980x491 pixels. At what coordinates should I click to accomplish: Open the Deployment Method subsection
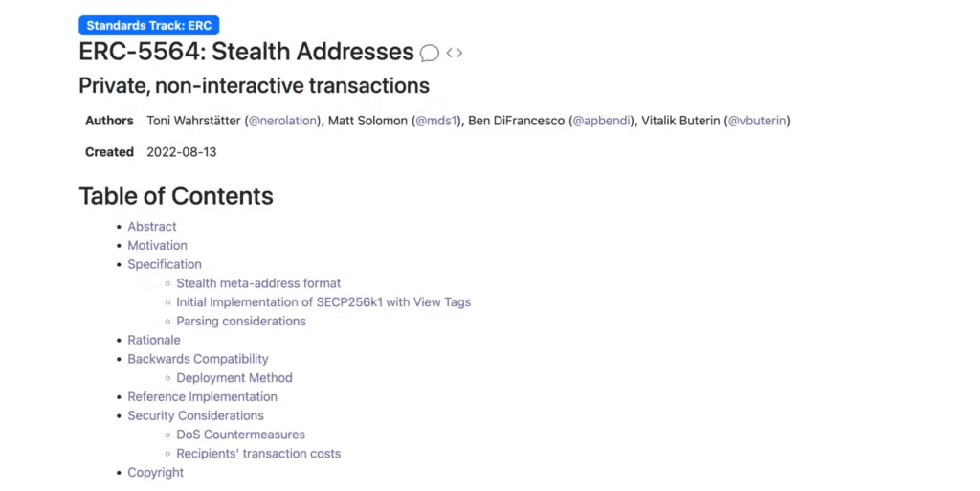pyautogui.click(x=234, y=378)
